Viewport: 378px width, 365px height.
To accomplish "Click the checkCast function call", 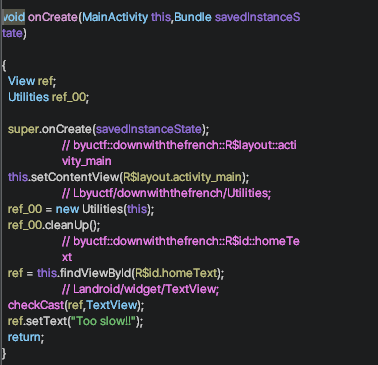I will [36, 305].
